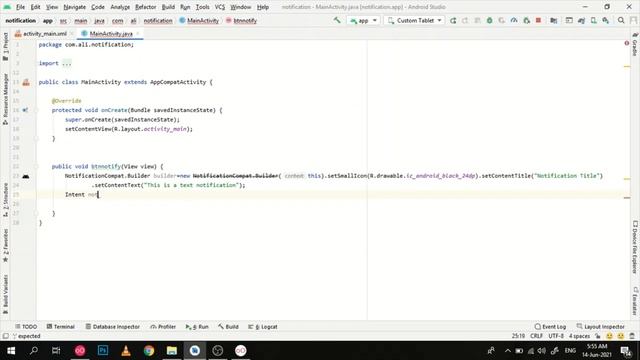Open the Device File Explorer side panel
640x360 pixels.
click(x=635, y=247)
